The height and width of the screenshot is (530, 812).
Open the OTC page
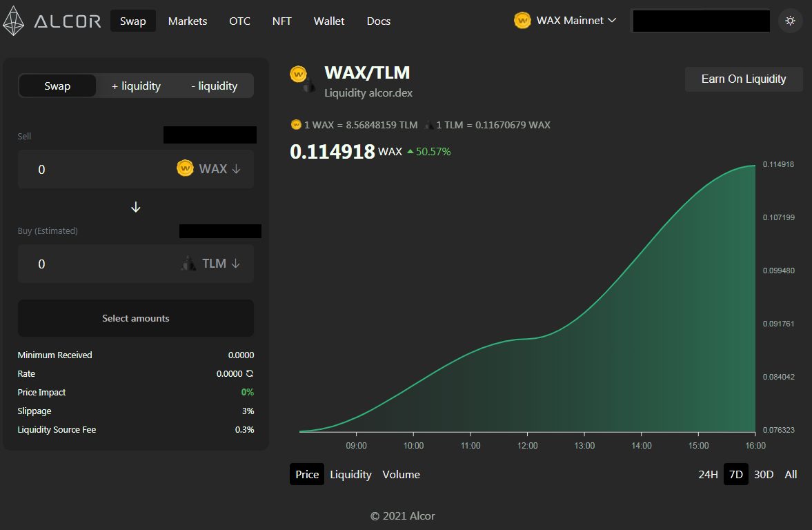[239, 21]
